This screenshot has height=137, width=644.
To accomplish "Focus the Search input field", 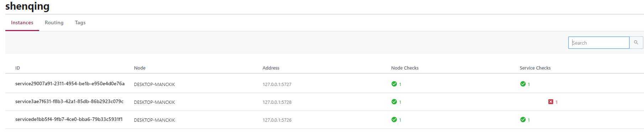I will pos(599,42).
